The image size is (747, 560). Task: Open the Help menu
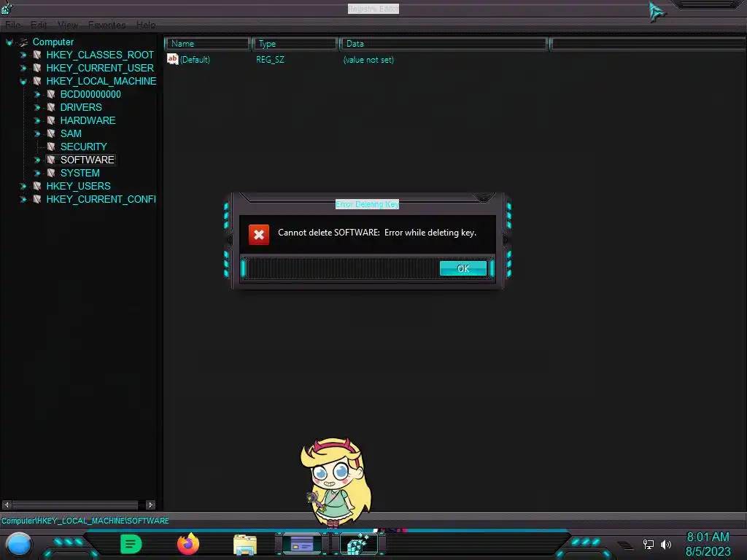(x=146, y=25)
